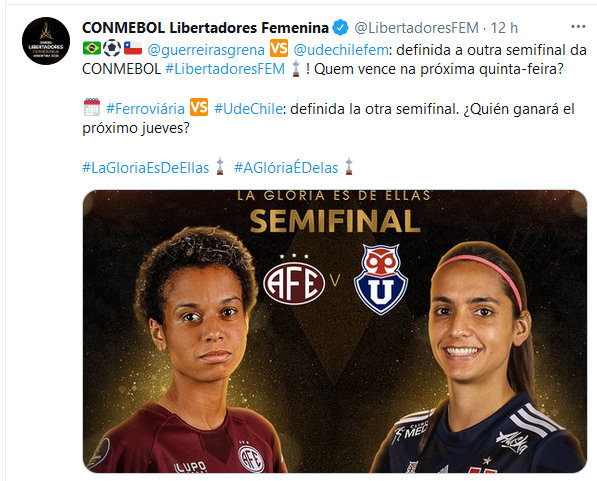Click the Brazil flag emoji
597x481 pixels.
pyautogui.click(x=92, y=48)
